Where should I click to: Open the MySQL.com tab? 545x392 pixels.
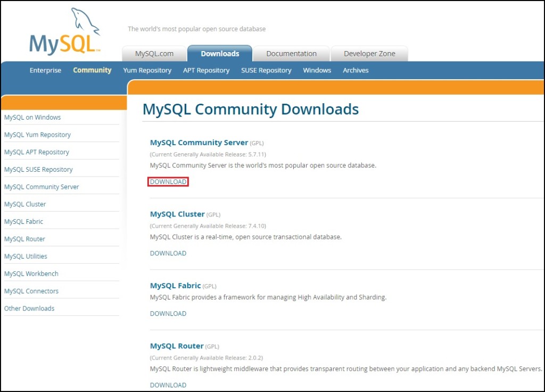154,54
